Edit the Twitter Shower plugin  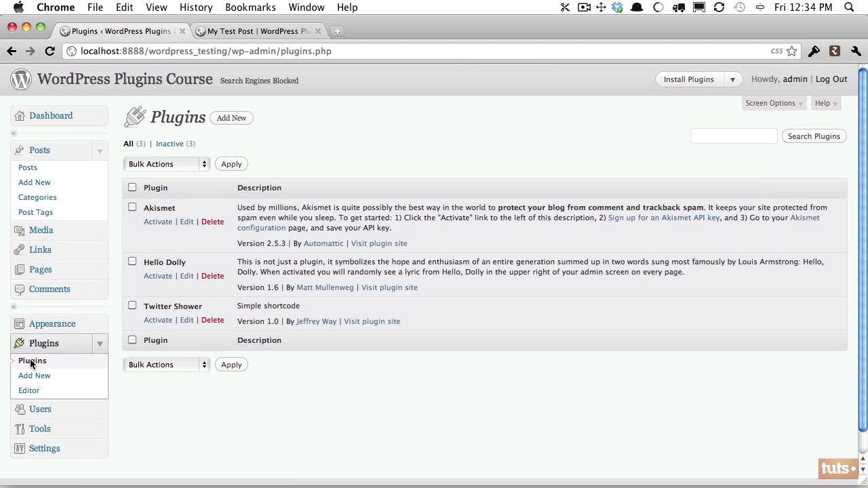coord(186,320)
